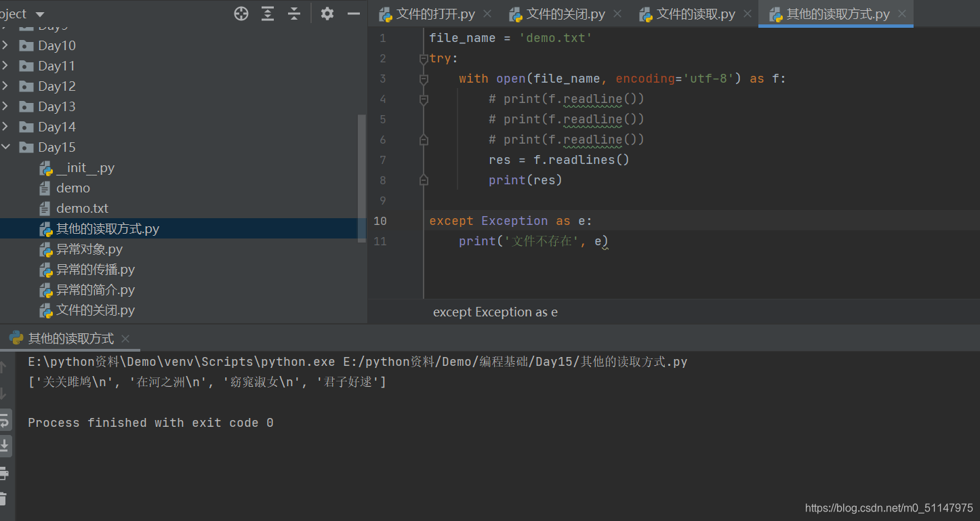This screenshot has height=521, width=980.
Task: Close the 其他的读取方式 run tab
Action: pos(125,339)
